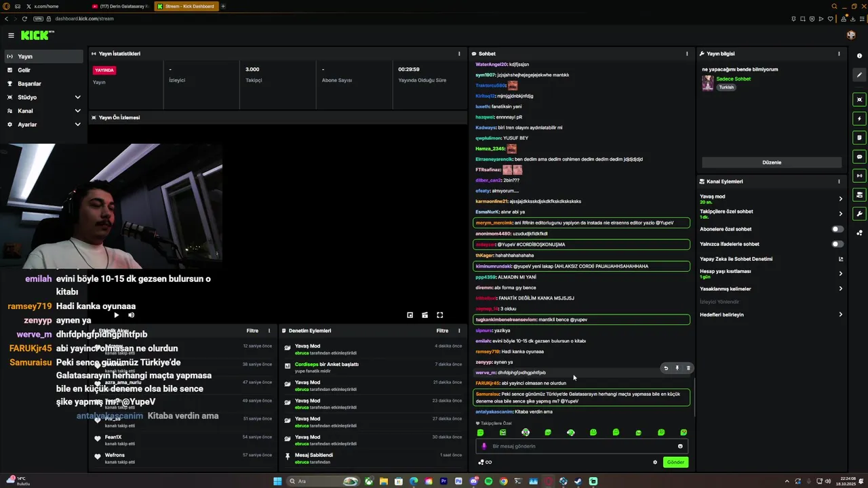Screen dimensions: 868x488
Task: Toggle theater mode icon in stream preview
Action: (x=425, y=314)
